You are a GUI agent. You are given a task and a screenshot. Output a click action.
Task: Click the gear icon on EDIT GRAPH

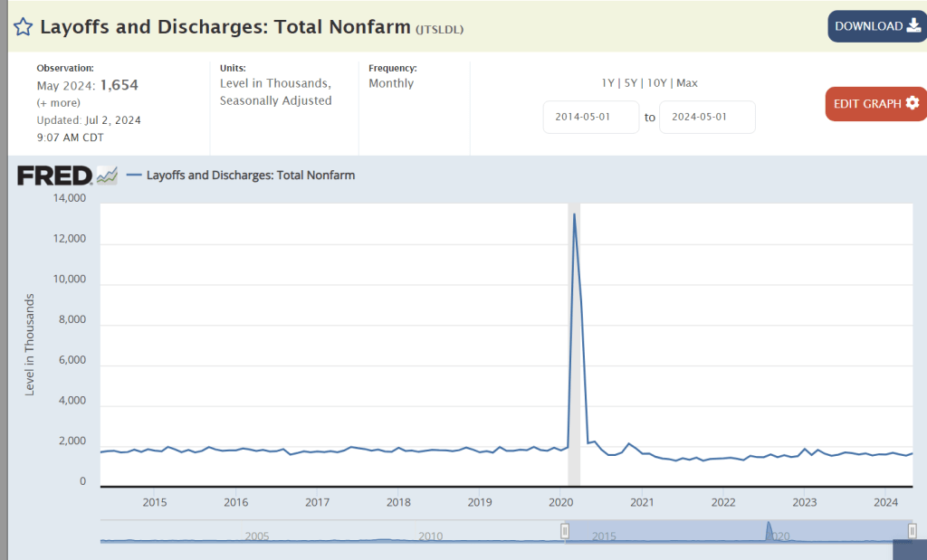tap(912, 103)
